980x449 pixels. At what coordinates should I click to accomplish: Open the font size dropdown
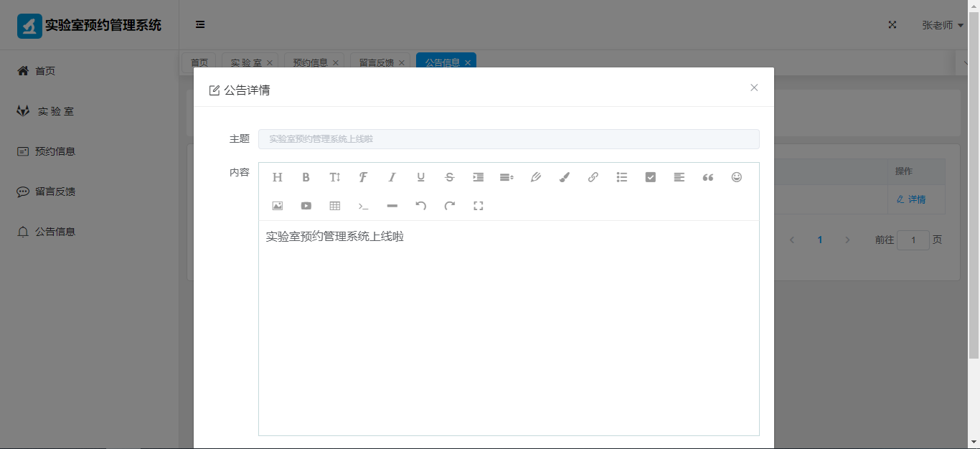tap(335, 177)
